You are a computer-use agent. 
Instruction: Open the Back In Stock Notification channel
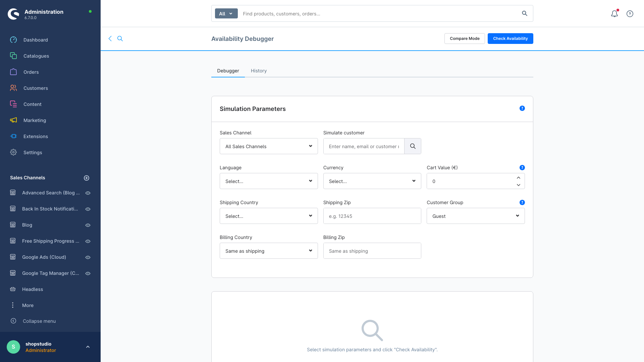click(x=50, y=209)
